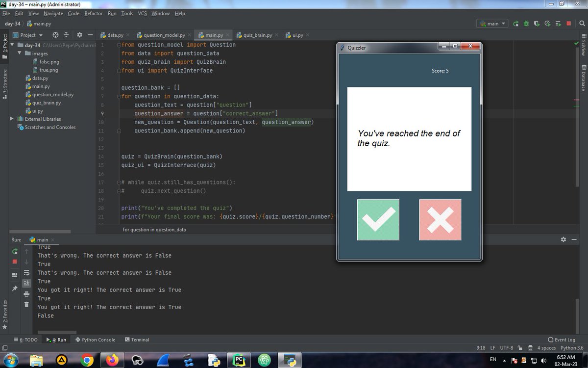
Task: Click main.py in the breadcrumb bar
Action: pyautogui.click(x=39, y=24)
